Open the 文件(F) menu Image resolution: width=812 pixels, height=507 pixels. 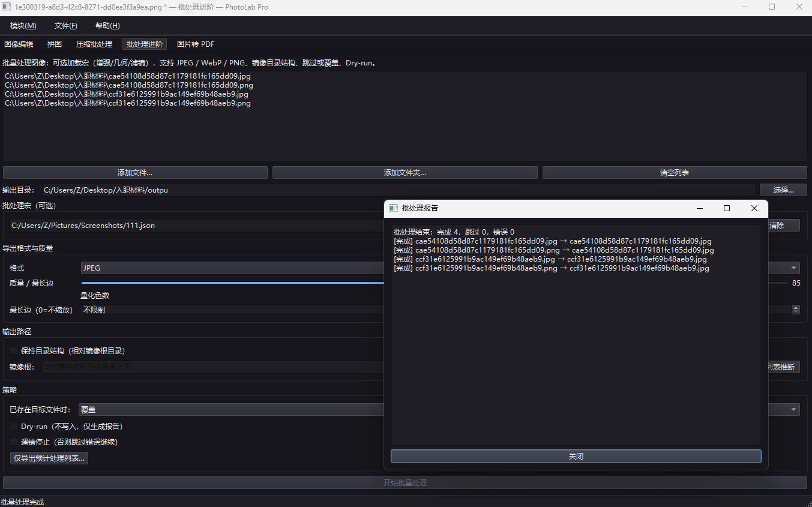coord(65,26)
